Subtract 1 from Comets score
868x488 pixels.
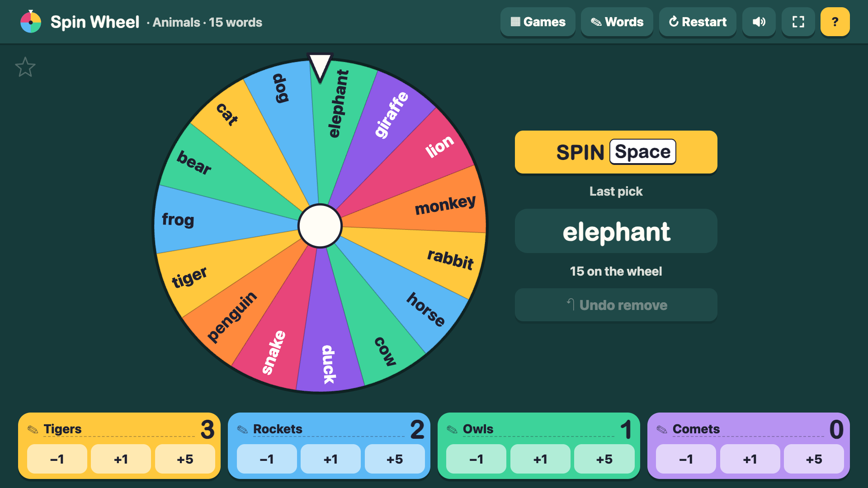pos(686,459)
